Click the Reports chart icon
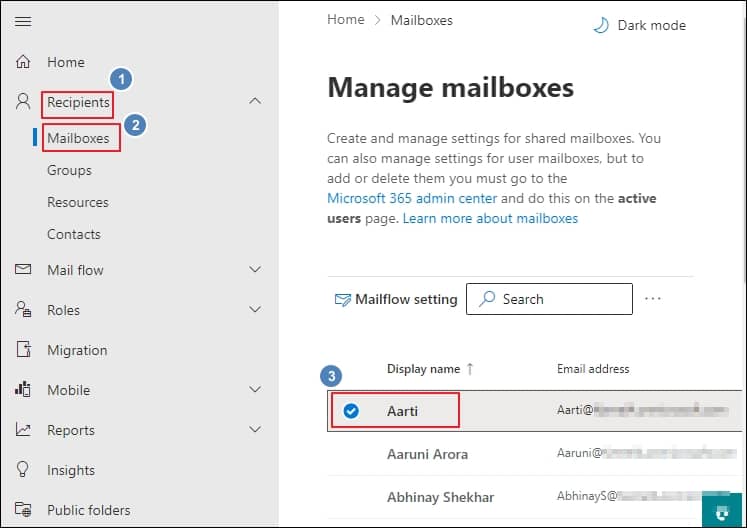Image resolution: width=747 pixels, height=528 pixels. click(23, 429)
